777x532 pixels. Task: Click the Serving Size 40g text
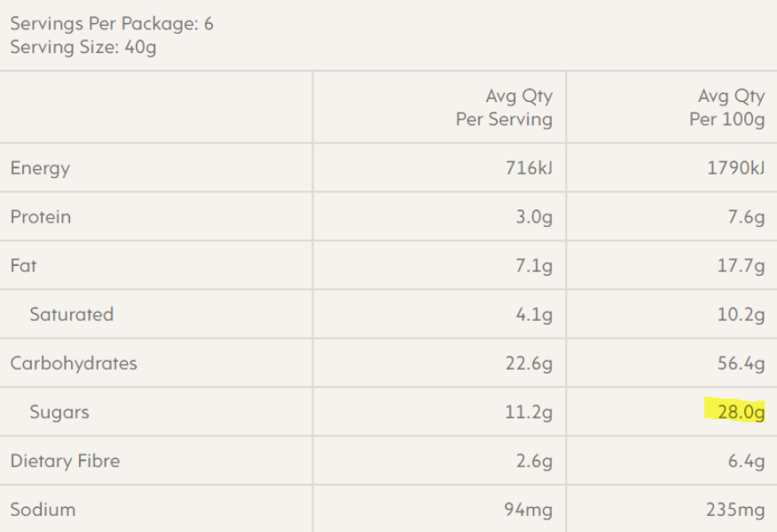click(83, 48)
